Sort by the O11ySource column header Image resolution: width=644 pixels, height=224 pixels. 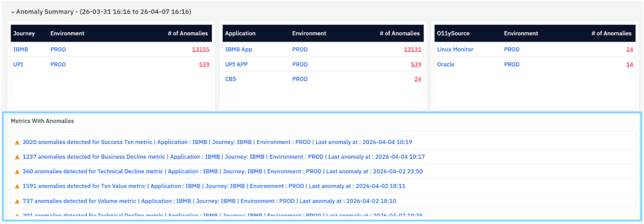click(x=453, y=33)
